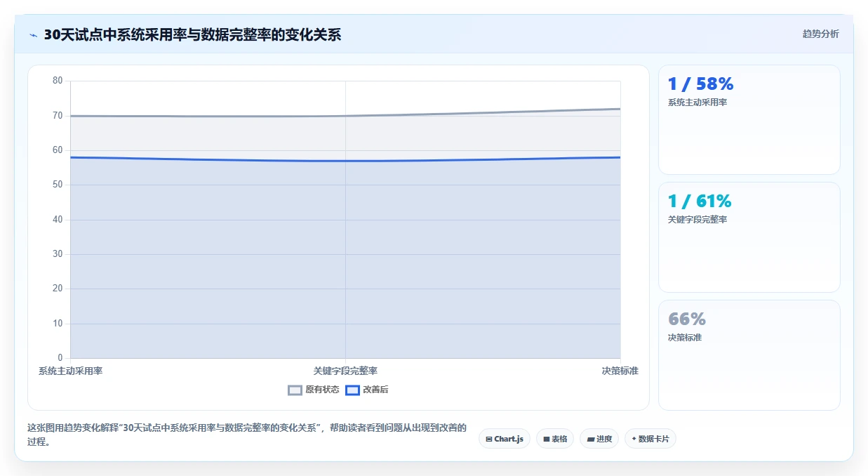The height and width of the screenshot is (476, 868).
Task: Click the description paragraph below the chart
Action: tap(246, 435)
